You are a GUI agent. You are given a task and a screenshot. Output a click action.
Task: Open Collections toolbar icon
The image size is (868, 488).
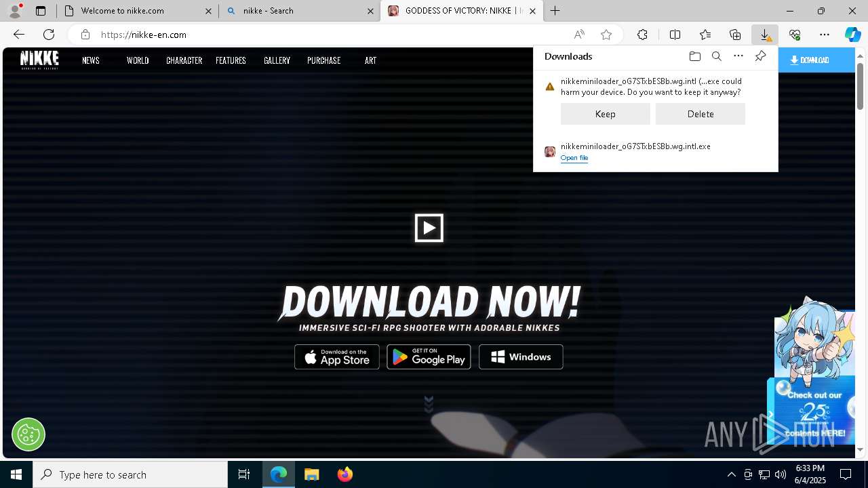(x=735, y=35)
